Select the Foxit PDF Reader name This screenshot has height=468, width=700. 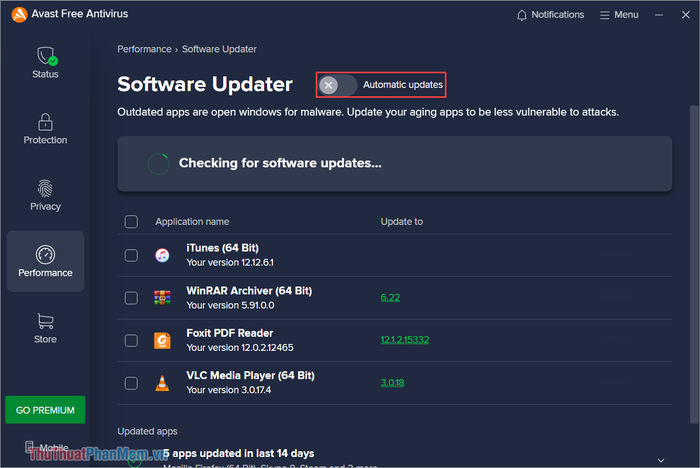click(230, 333)
